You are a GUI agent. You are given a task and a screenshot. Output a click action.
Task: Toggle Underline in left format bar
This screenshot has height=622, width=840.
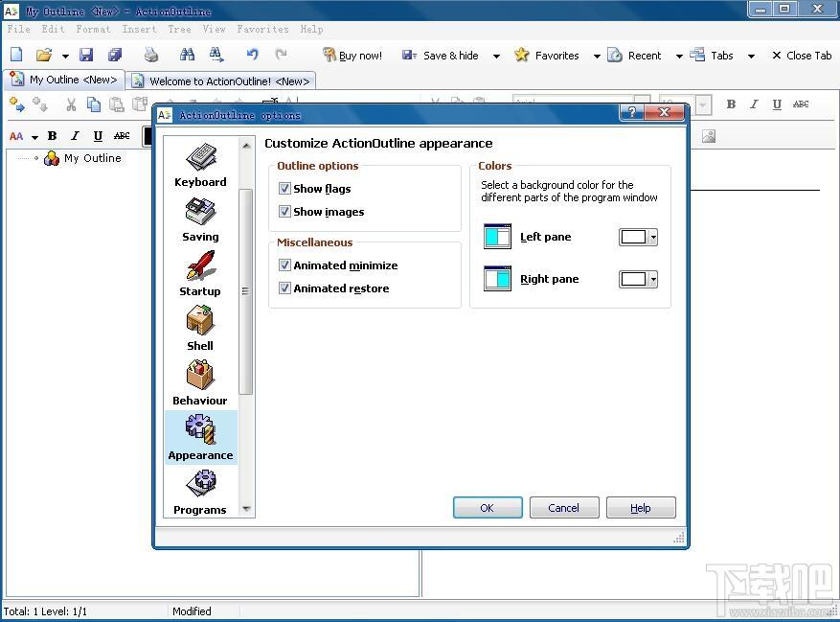[x=98, y=136]
